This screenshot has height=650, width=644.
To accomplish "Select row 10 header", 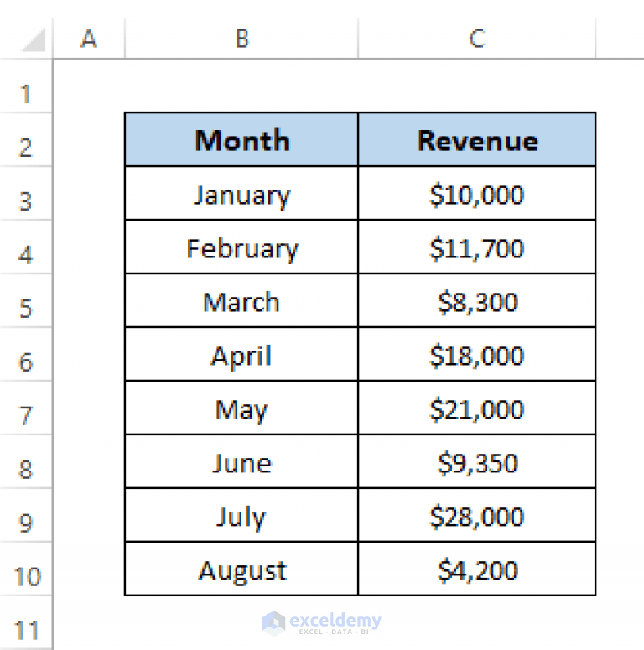I will point(26,569).
